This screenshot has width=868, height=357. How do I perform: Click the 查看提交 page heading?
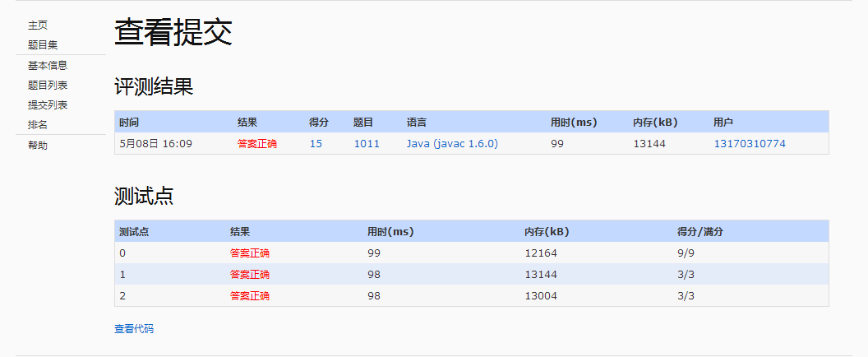coord(173,32)
